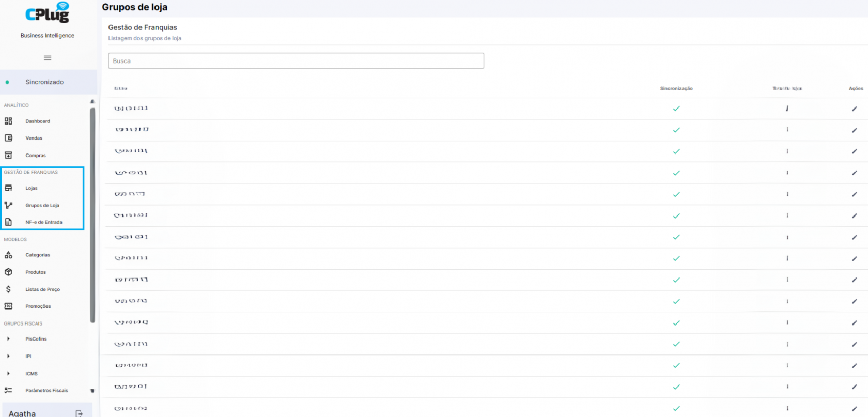Open NF-e de Entrada document icon

pyautogui.click(x=8, y=222)
